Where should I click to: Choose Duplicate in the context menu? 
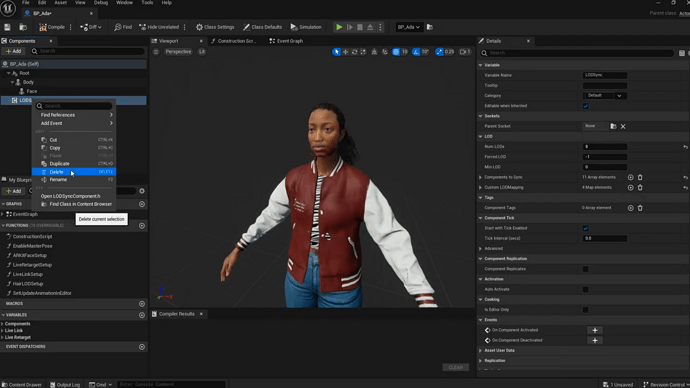tap(73, 164)
